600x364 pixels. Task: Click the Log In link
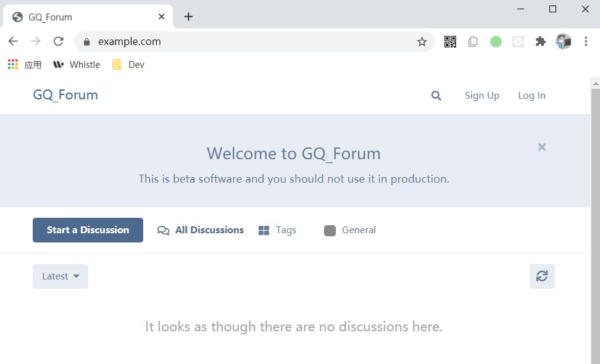click(x=531, y=96)
